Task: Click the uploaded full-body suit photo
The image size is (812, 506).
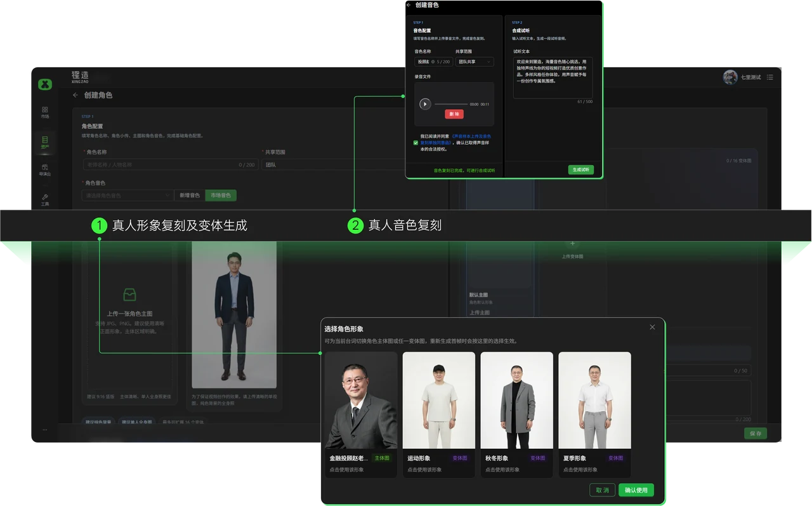Action: [234, 315]
